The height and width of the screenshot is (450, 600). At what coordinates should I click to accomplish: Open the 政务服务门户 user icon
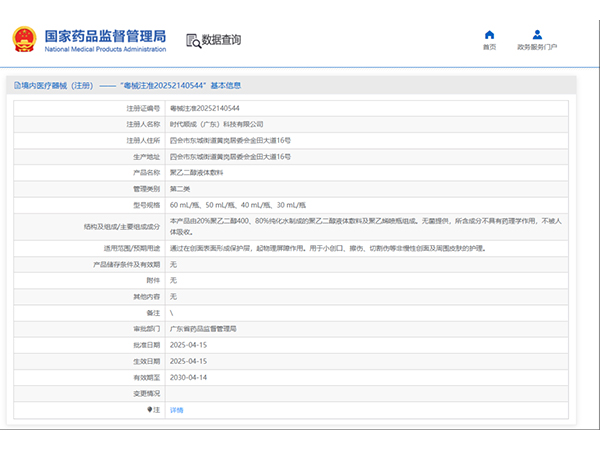coord(537,35)
